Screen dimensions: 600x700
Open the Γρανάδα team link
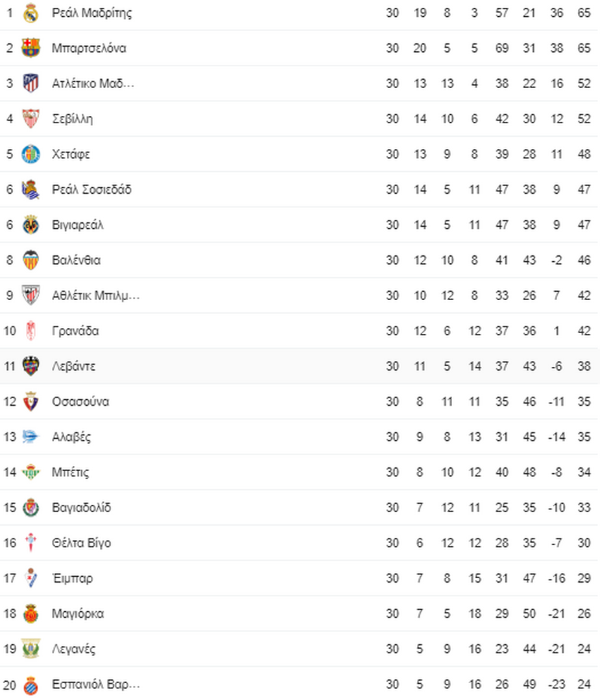75,331
